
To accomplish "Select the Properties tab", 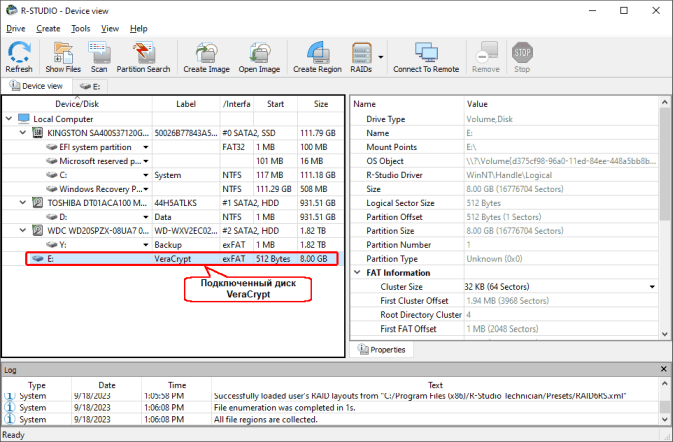I will (x=382, y=350).
